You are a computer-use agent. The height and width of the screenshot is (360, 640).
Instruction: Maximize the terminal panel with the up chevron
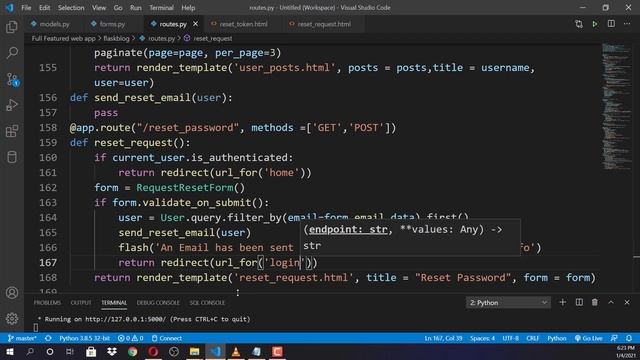click(611, 302)
